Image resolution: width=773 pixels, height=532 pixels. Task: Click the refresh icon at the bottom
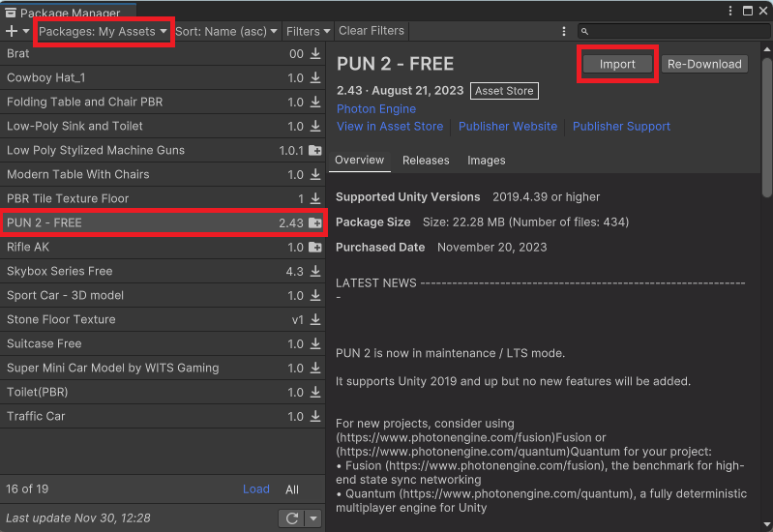291,518
